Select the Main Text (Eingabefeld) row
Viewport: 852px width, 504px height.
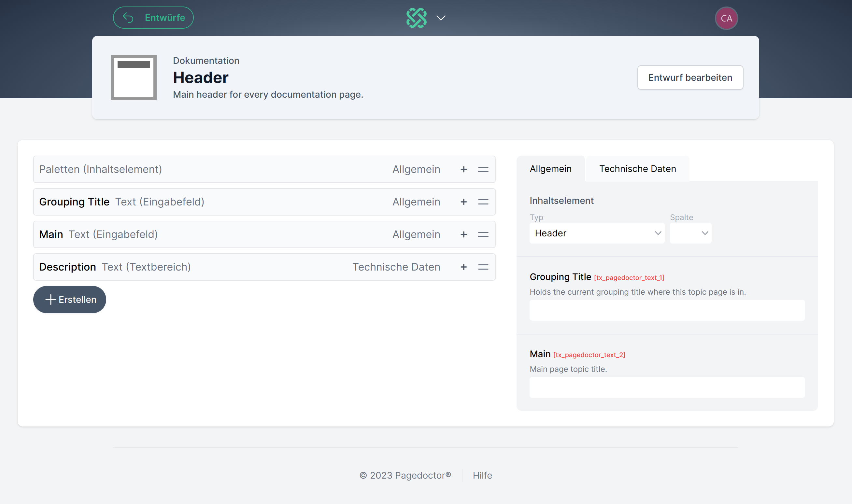tap(264, 234)
